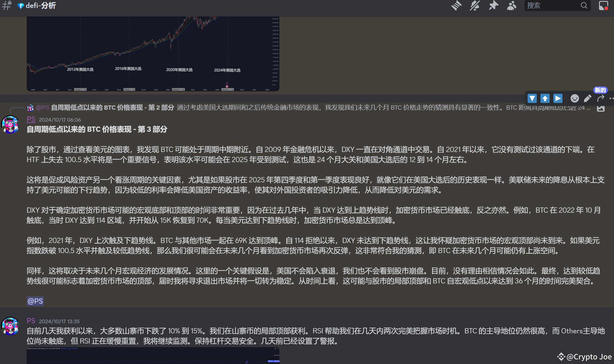This screenshot has height=364, width=614.
Task: Open the US election chart image
Action: coord(153,54)
